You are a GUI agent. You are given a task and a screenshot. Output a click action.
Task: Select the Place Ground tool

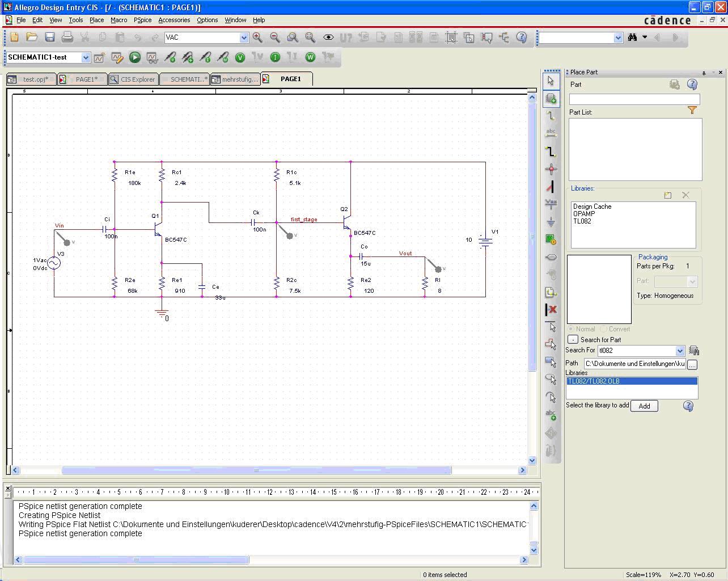click(x=551, y=222)
